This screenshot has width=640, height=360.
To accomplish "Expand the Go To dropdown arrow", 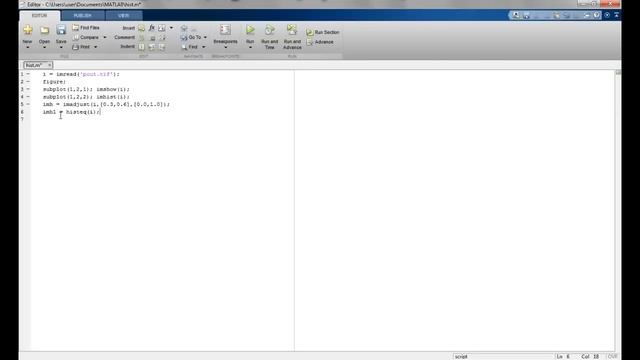I will [x=205, y=38].
